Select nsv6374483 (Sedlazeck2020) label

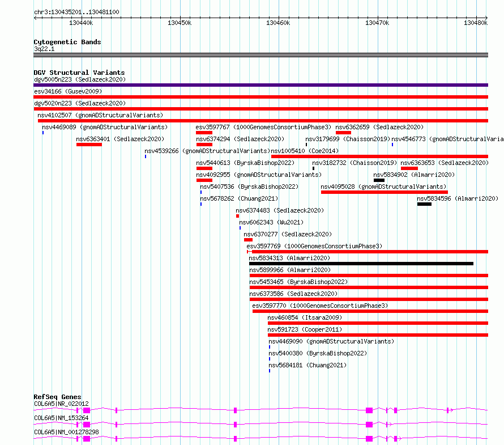(280, 210)
